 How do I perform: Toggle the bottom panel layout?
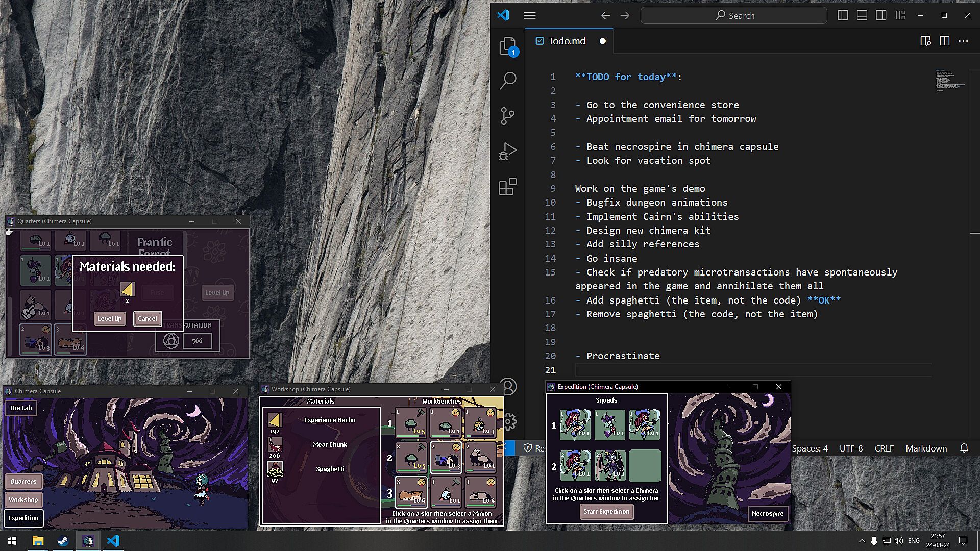862,15
